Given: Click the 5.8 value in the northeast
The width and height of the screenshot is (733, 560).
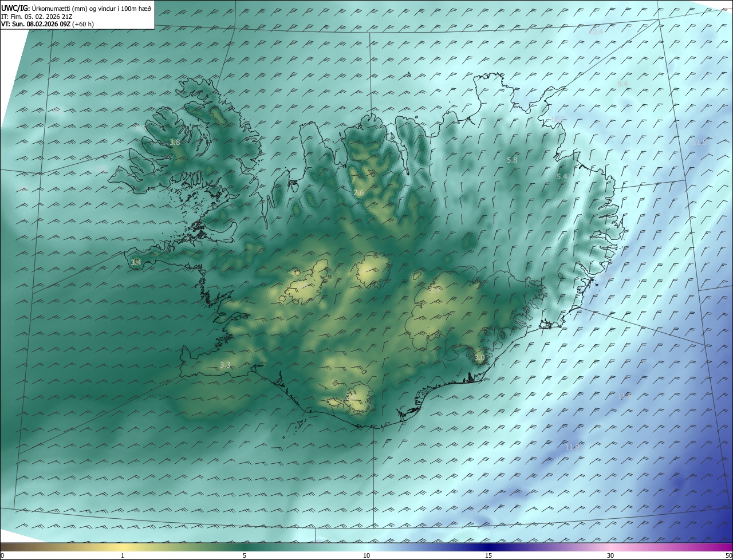Looking at the screenshot, I should pos(512,160).
